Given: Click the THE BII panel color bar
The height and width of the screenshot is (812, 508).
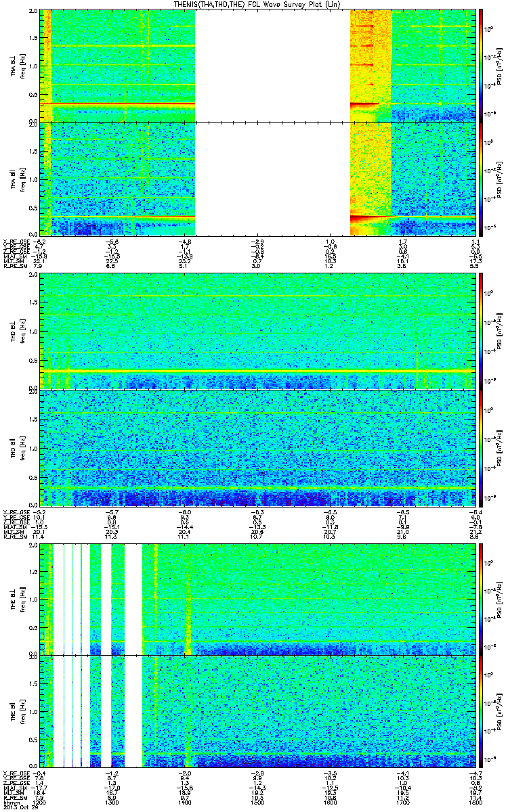Looking at the screenshot, I should tap(482, 712).
